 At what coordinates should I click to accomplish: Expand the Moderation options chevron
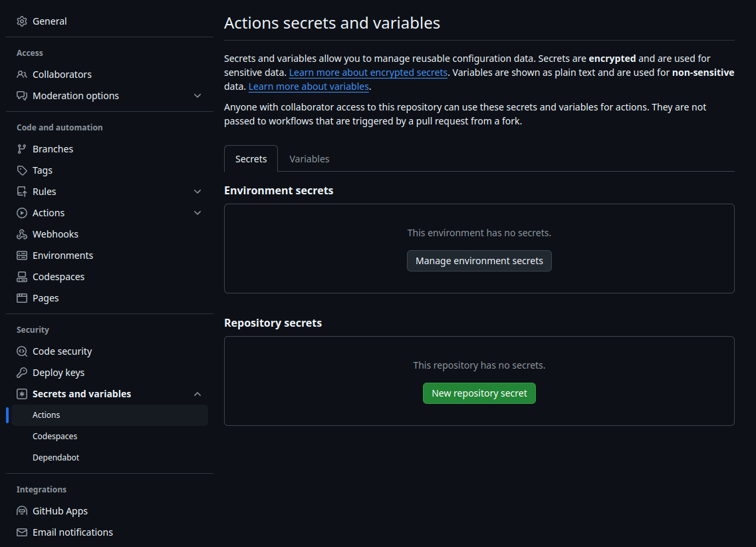[197, 96]
